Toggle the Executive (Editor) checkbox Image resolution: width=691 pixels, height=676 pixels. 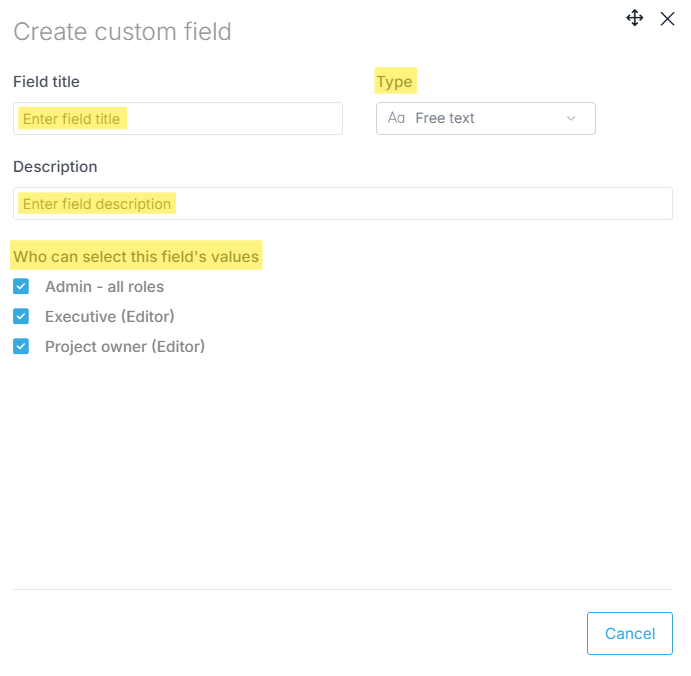[21, 317]
